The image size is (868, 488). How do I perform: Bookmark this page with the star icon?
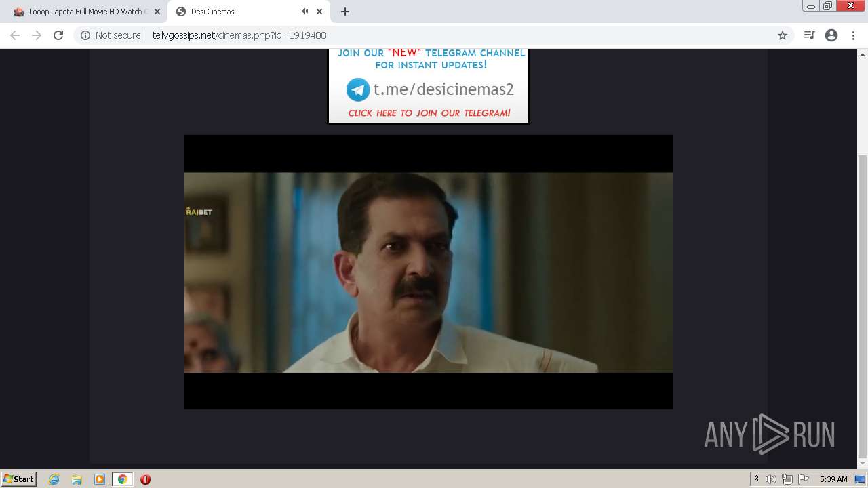coord(783,35)
